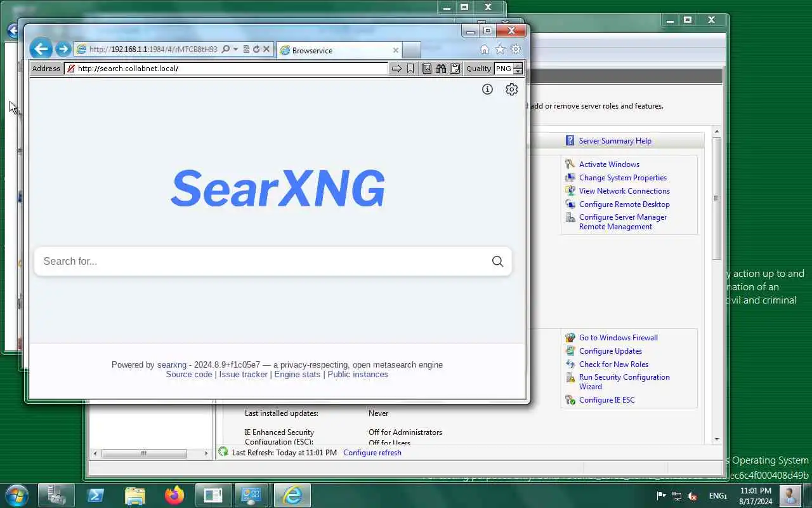Click 'Configure Remote Desktop' link
Image resolution: width=812 pixels, height=508 pixels.
624,204
